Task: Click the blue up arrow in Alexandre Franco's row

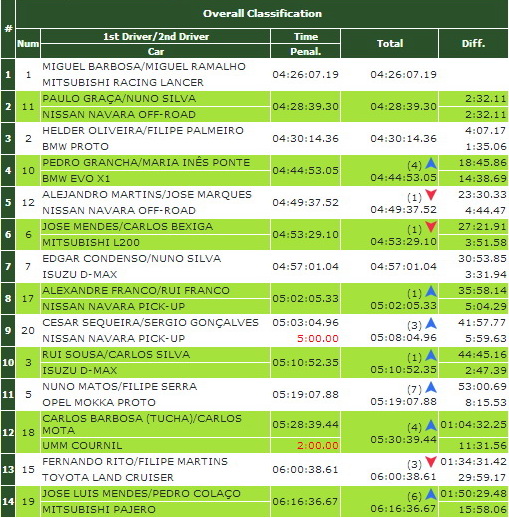Action: pos(431,292)
